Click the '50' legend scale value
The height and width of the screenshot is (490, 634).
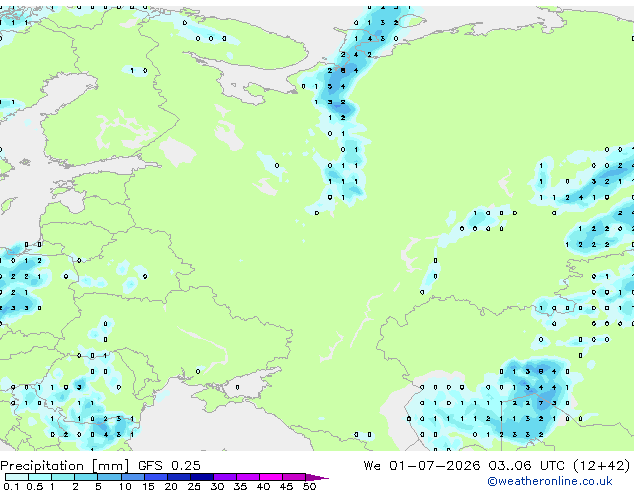[x=310, y=486]
